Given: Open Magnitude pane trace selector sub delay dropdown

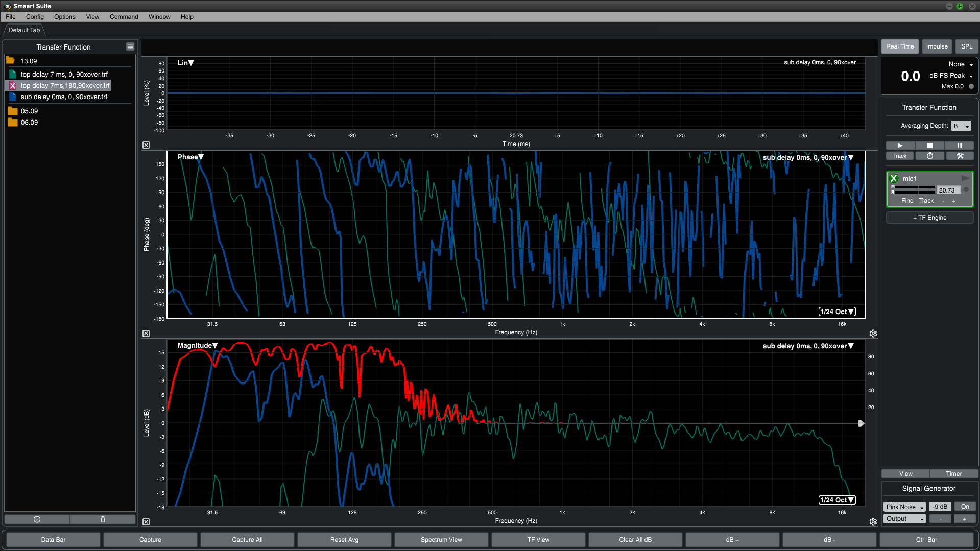Looking at the screenshot, I should pos(808,346).
